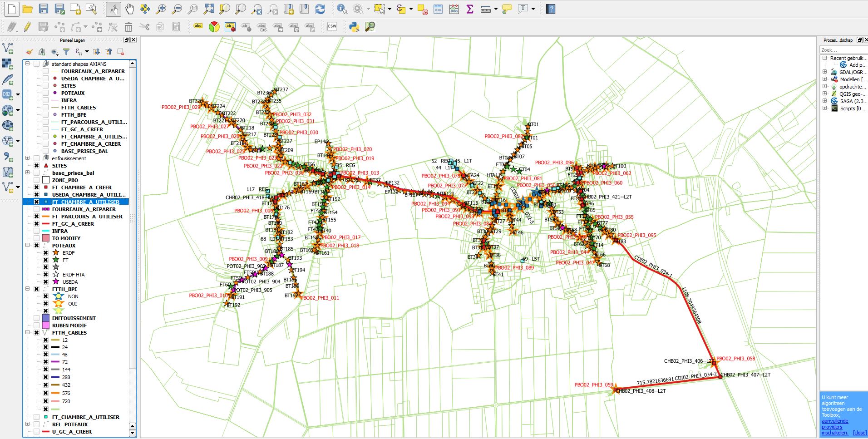Viewport: 868px width, 439px height.
Task: Open the attribute table icon
Action: [438, 9]
